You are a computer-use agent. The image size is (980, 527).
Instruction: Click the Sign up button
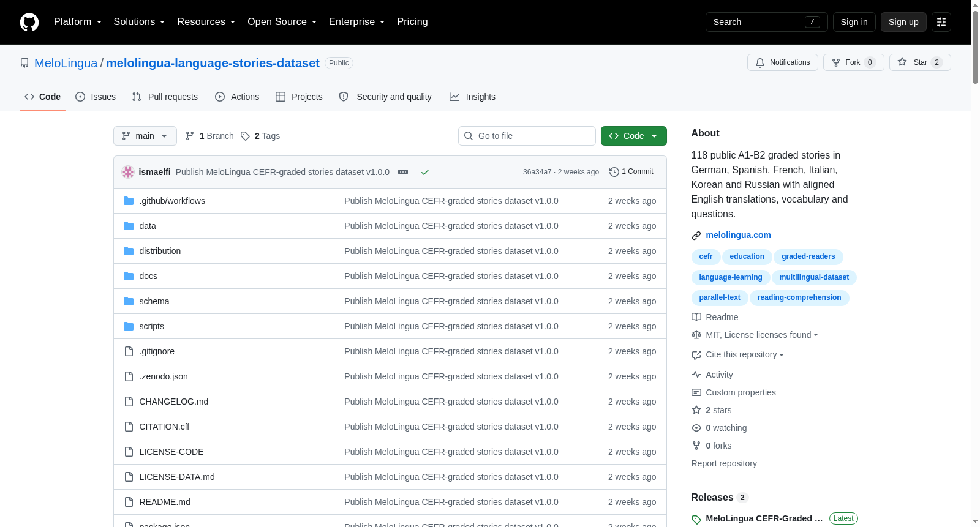[903, 22]
